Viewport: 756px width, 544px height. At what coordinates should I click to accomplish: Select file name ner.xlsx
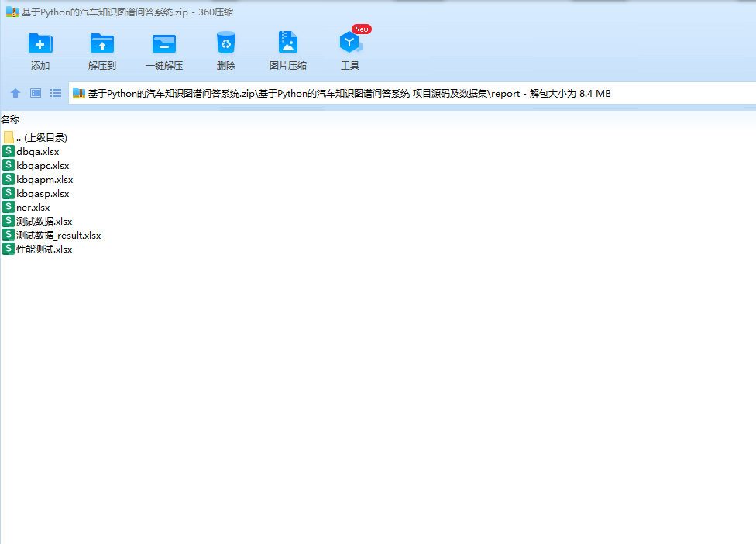pos(33,208)
